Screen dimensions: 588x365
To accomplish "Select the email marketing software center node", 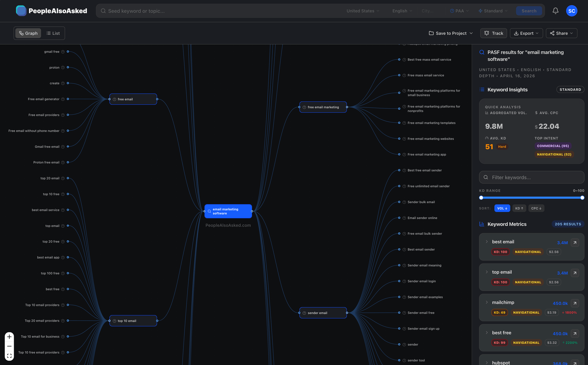I will 228,211.
